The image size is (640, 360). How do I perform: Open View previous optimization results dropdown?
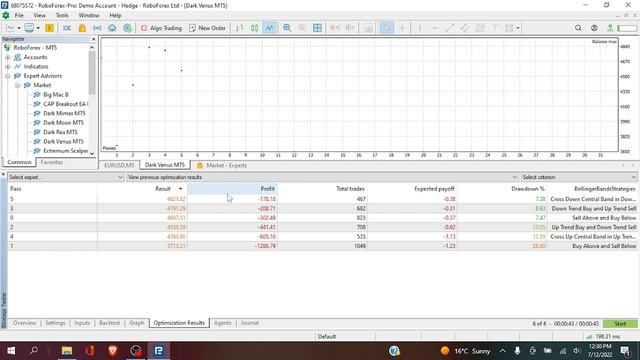(x=322, y=177)
